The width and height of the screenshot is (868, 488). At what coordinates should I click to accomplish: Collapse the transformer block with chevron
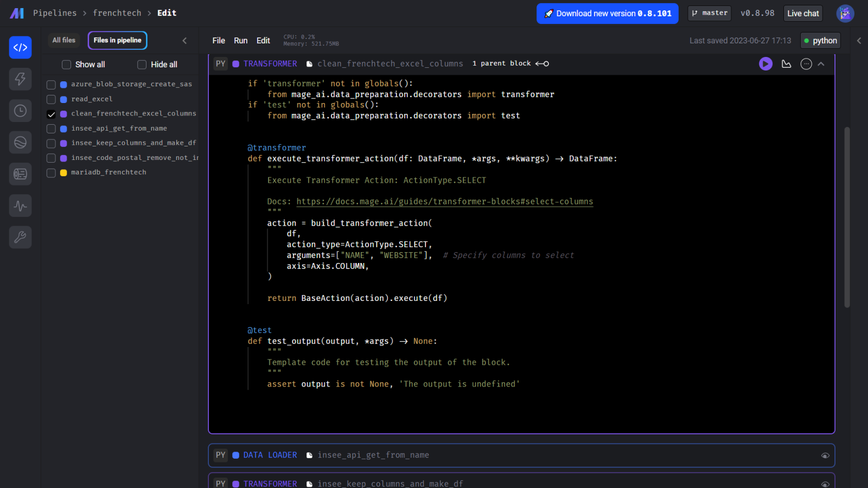pos(821,64)
